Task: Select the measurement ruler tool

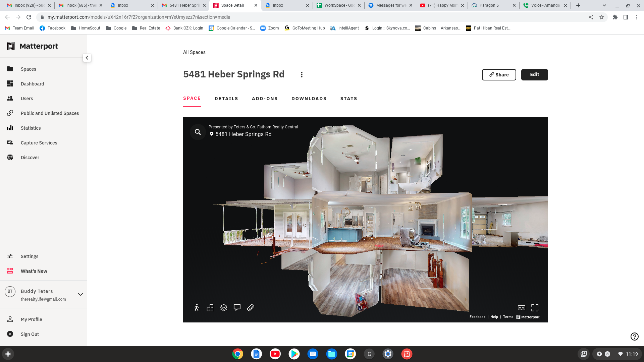Action: point(251,308)
